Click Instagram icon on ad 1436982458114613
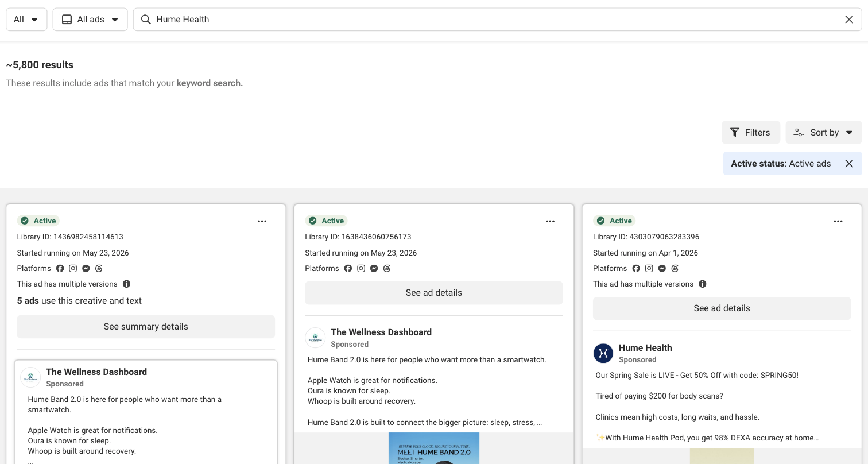The height and width of the screenshot is (464, 868). click(73, 268)
